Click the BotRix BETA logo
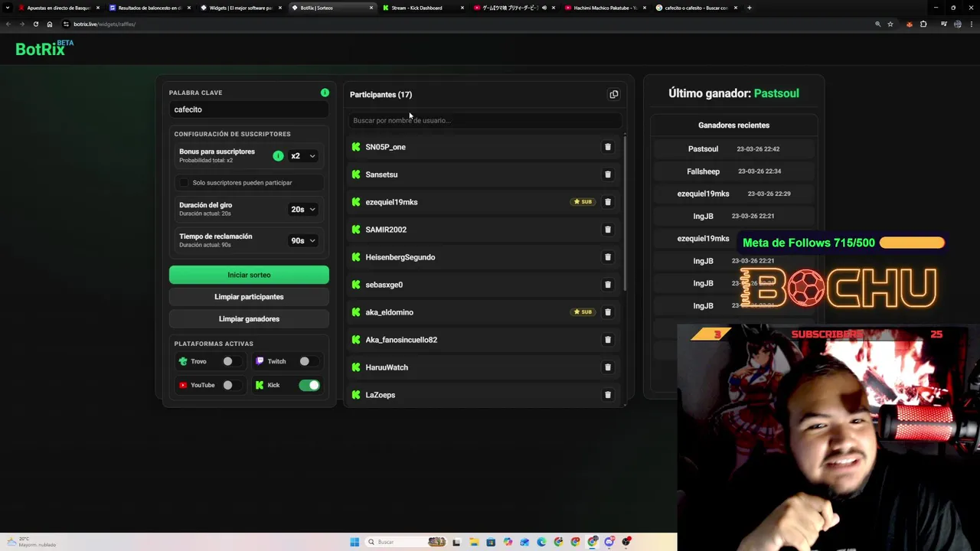The height and width of the screenshot is (551, 980). [x=44, y=48]
